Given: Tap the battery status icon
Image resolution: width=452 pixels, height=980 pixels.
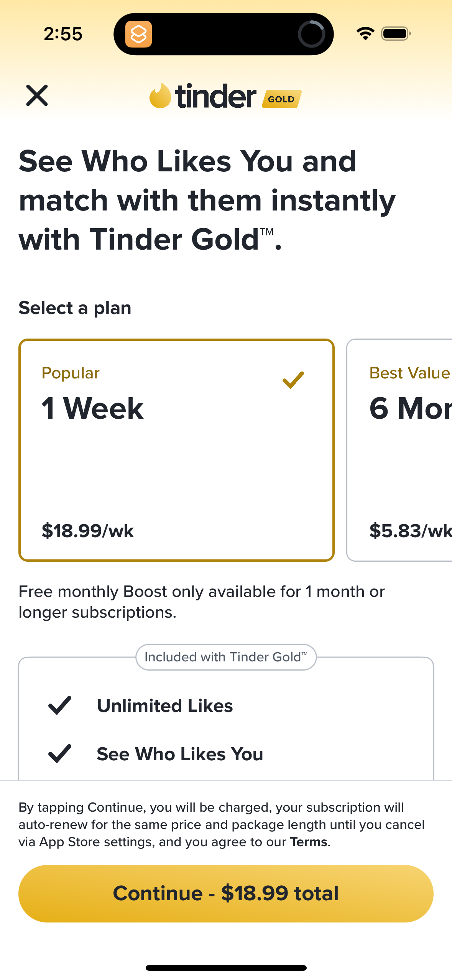Looking at the screenshot, I should tap(396, 34).
